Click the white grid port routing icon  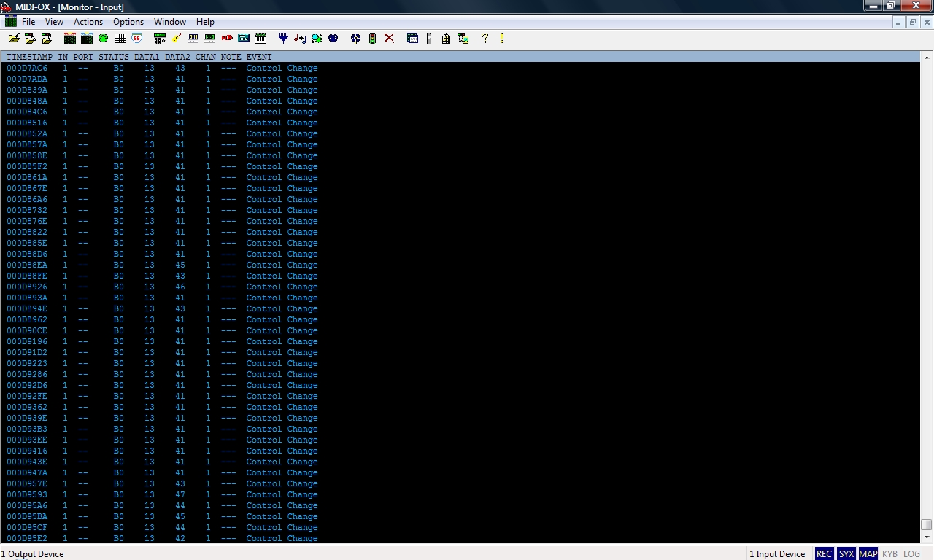click(x=120, y=38)
